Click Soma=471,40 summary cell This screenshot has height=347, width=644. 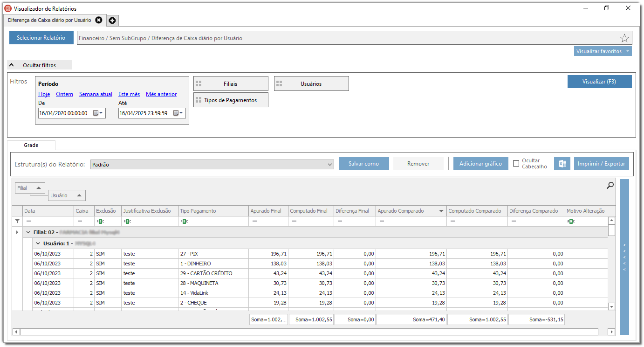(411, 319)
